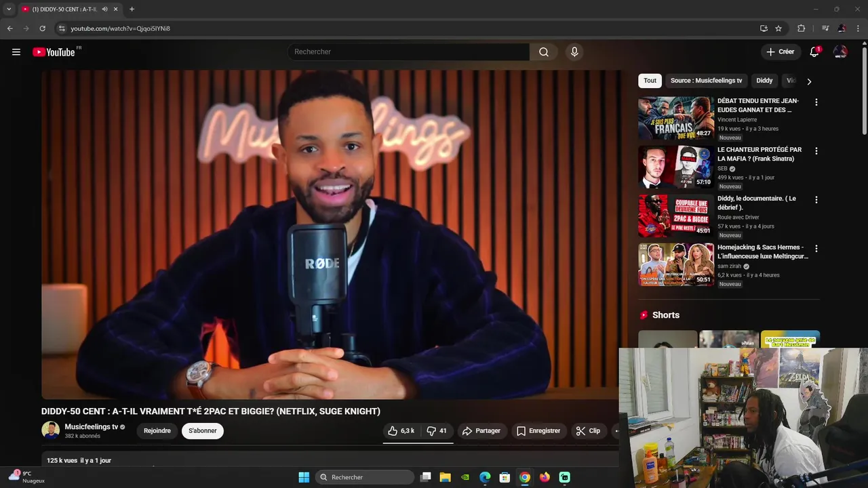Create a Clip with scissors button

pos(588,431)
